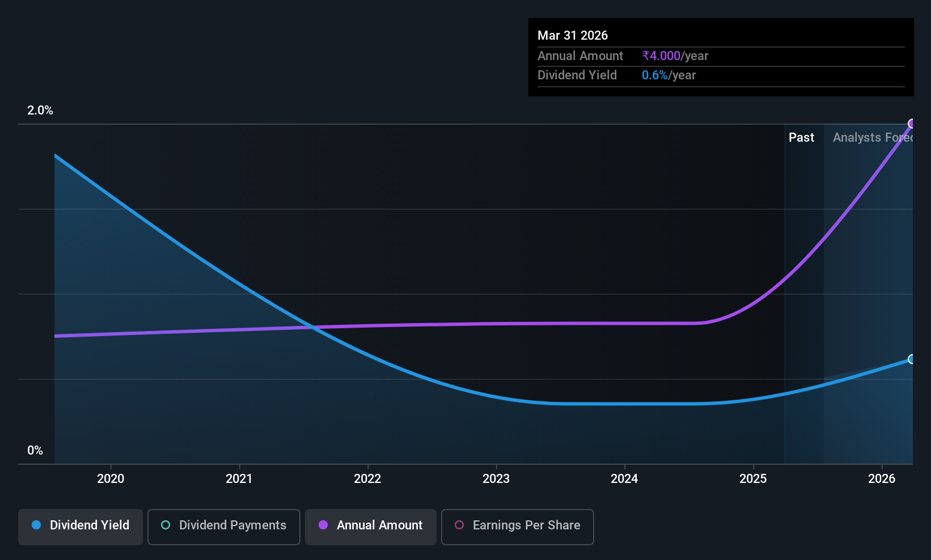This screenshot has width=931, height=560.
Task: Toggle the Dividend Yield series
Action: tap(81, 527)
